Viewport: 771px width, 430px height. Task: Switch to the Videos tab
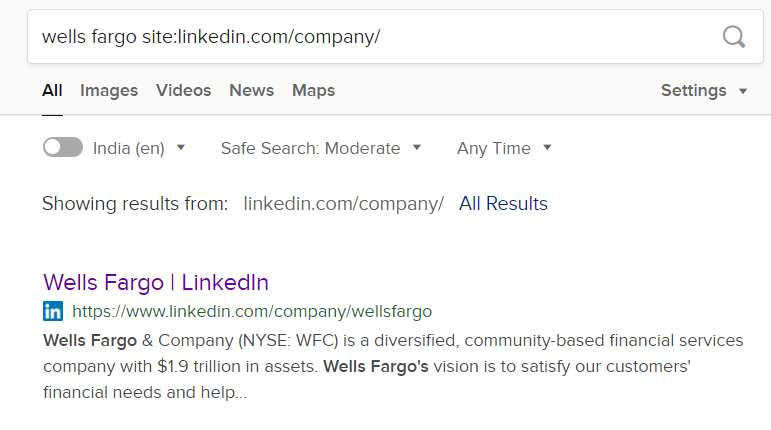coord(183,90)
